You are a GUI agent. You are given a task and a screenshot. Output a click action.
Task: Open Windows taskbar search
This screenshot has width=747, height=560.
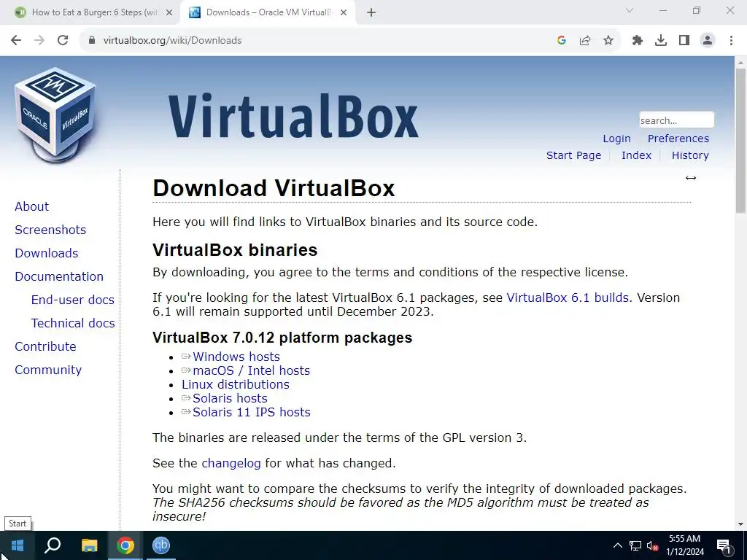(x=53, y=545)
